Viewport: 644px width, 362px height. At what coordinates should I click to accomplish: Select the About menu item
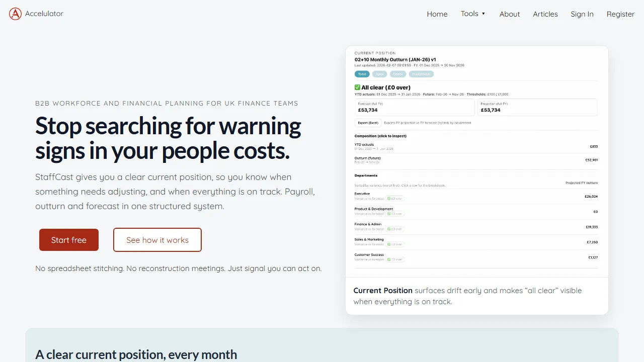click(510, 14)
